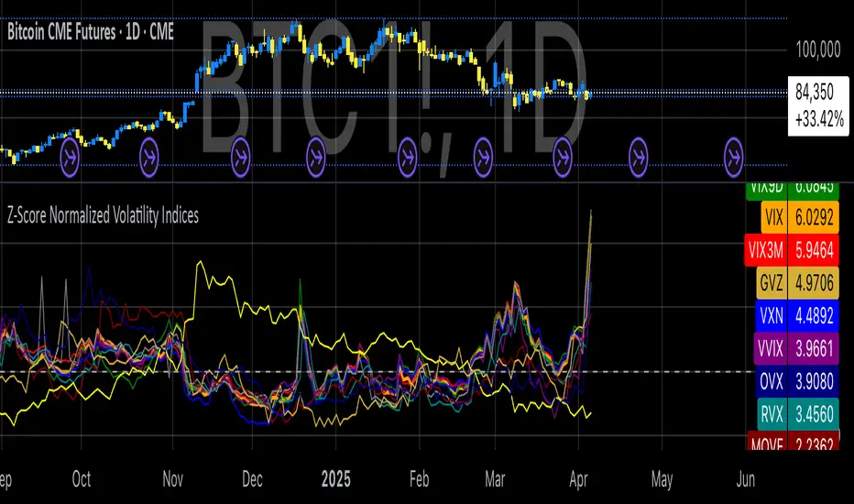854x504 pixels.
Task: Select the red VIX3M series label
Action: click(x=766, y=250)
